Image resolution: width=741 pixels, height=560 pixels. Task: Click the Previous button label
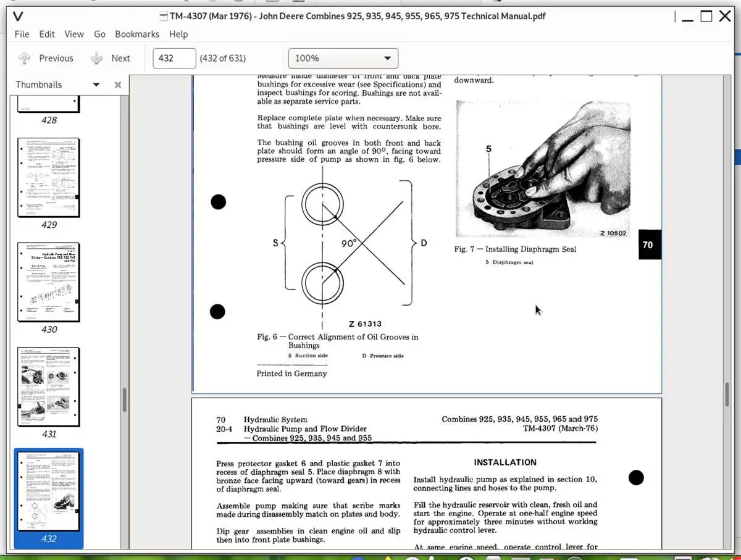56,58
